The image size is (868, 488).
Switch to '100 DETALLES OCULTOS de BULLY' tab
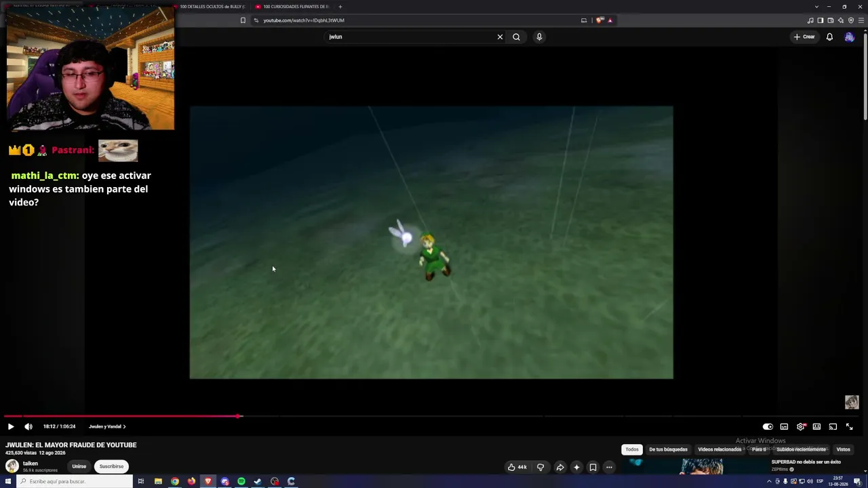point(212,7)
